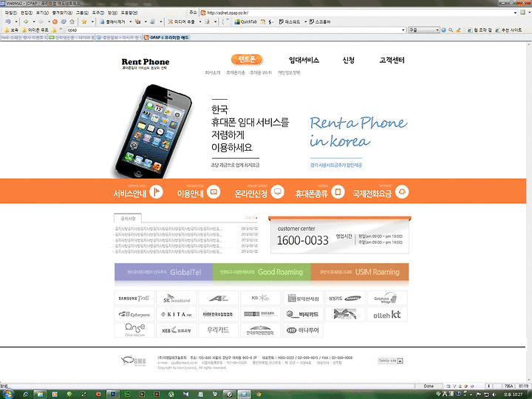Open the QuickTab toolbar button
Image resolution: width=532 pixels, height=399 pixels.
click(246, 21)
